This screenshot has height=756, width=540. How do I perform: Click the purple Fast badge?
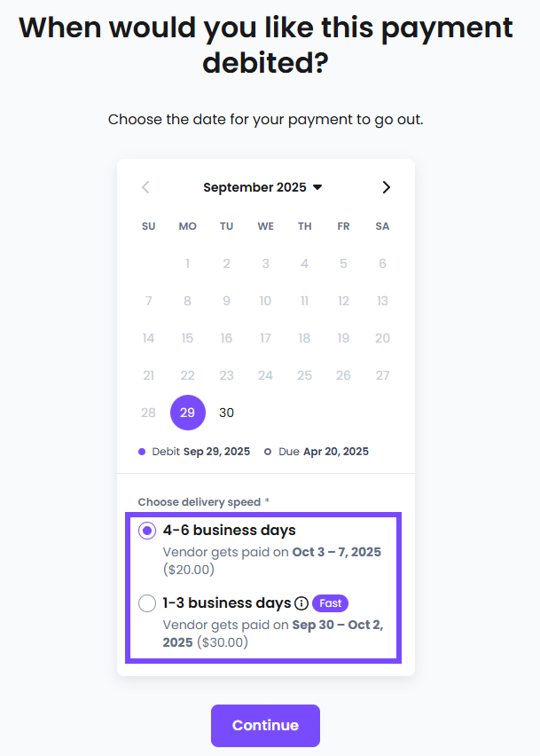click(330, 603)
